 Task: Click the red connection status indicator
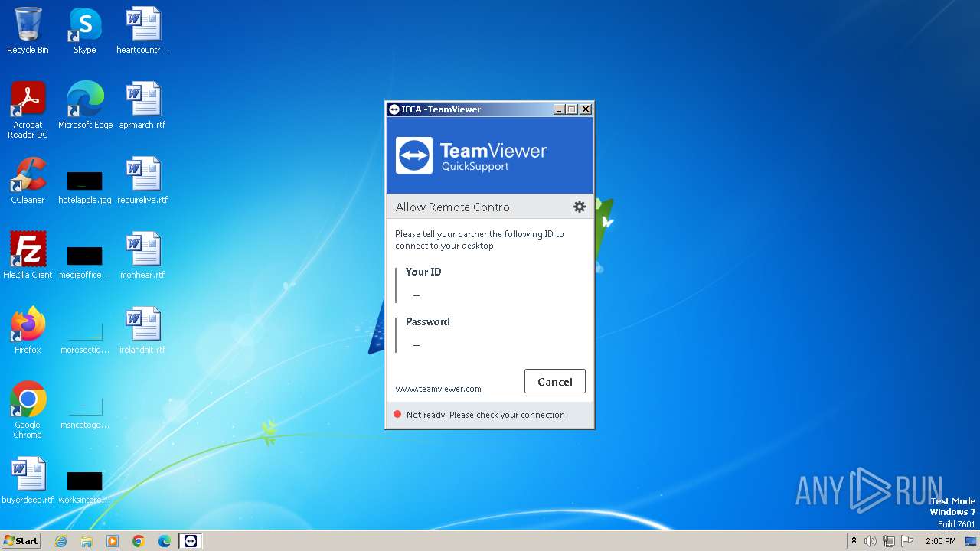[397, 414]
